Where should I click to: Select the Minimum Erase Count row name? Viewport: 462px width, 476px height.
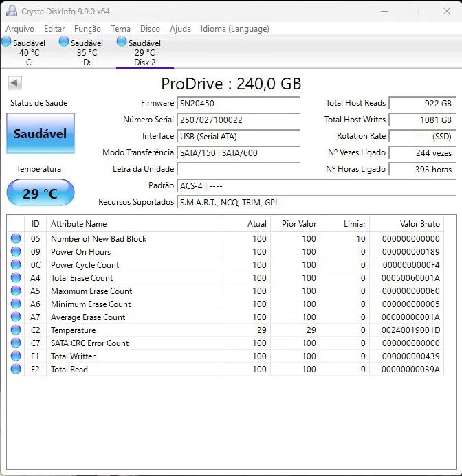pyautogui.click(x=91, y=304)
